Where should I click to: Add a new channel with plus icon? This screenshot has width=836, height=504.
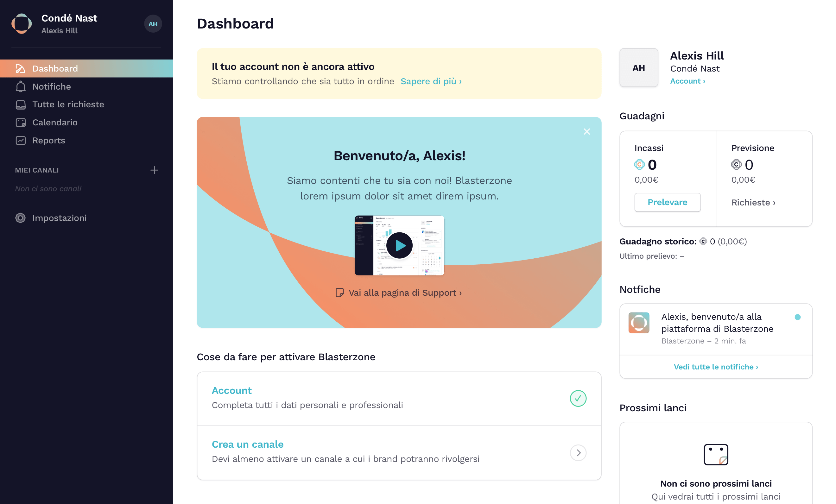point(154,170)
